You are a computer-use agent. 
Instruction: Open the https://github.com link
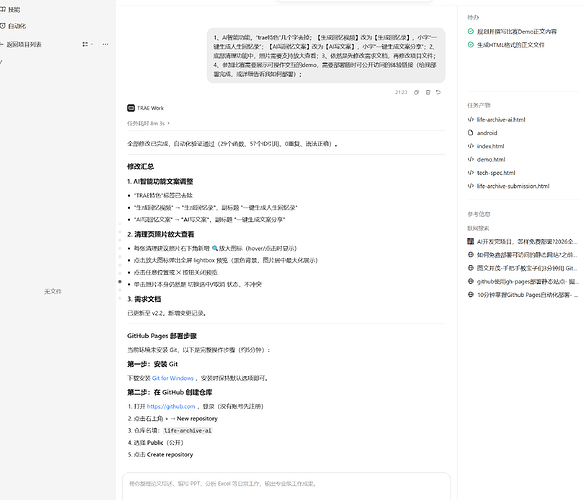tap(171, 406)
